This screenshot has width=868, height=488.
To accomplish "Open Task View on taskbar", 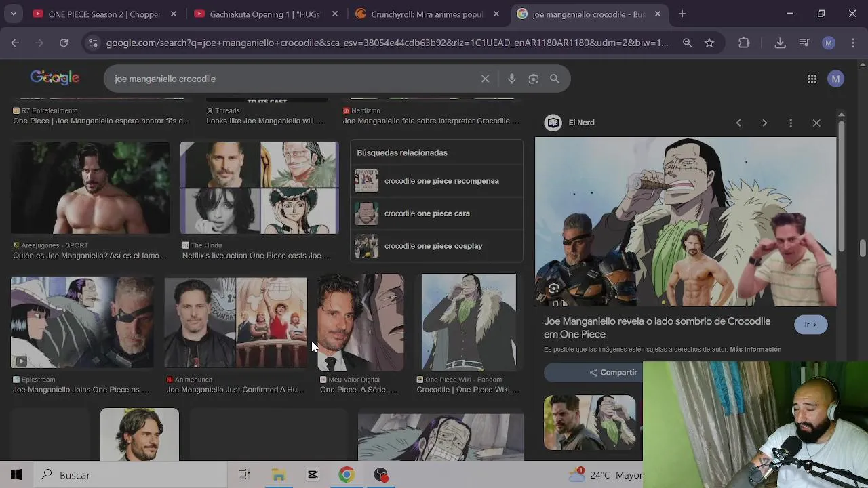I will (x=244, y=475).
